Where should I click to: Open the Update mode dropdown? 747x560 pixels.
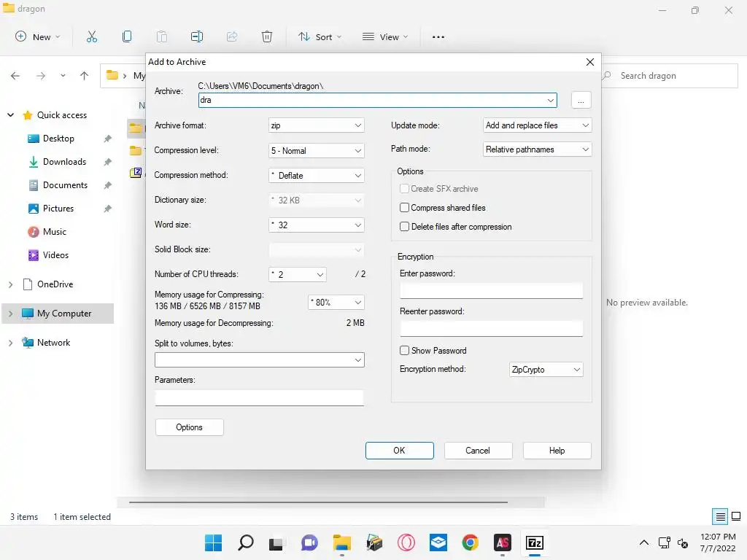pos(538,125)
